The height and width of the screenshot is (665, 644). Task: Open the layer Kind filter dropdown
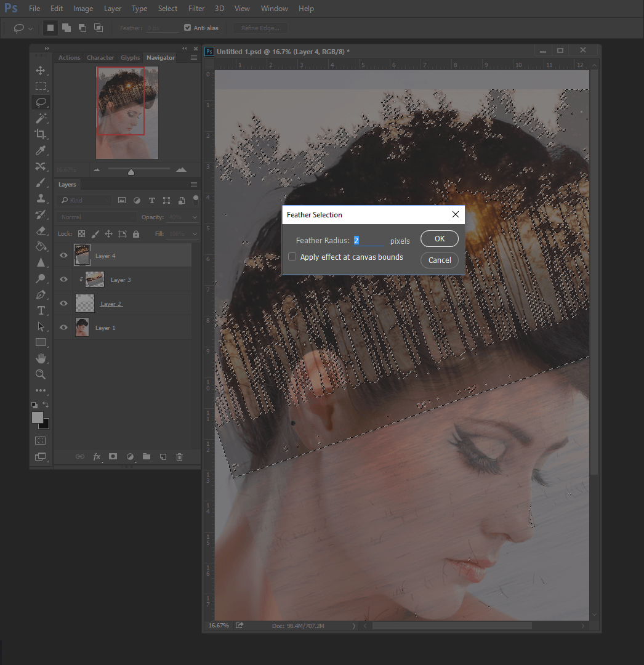(84, 200)
